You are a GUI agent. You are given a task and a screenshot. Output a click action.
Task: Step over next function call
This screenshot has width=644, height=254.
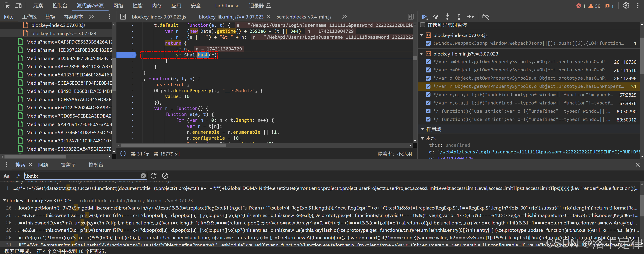tap(436, 17)
